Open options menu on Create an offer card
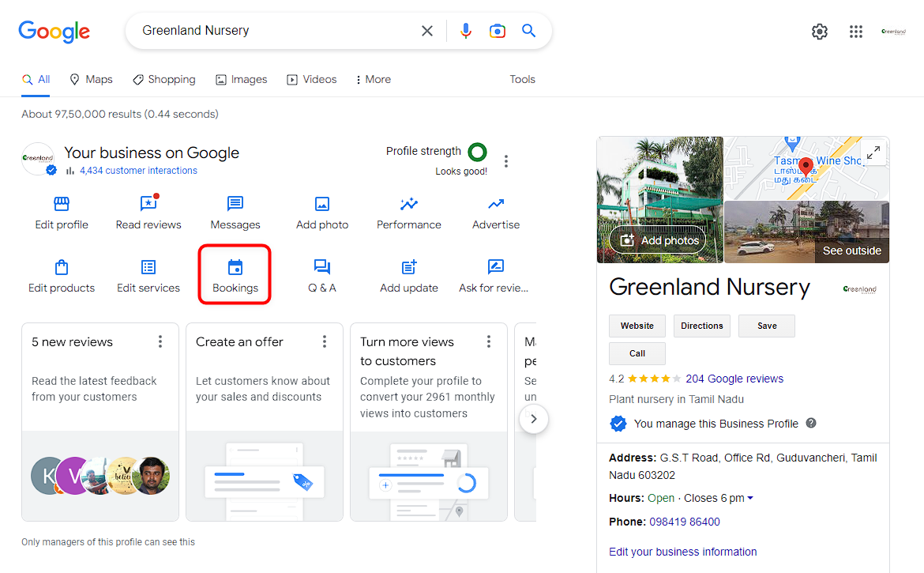 click(324, 342)
